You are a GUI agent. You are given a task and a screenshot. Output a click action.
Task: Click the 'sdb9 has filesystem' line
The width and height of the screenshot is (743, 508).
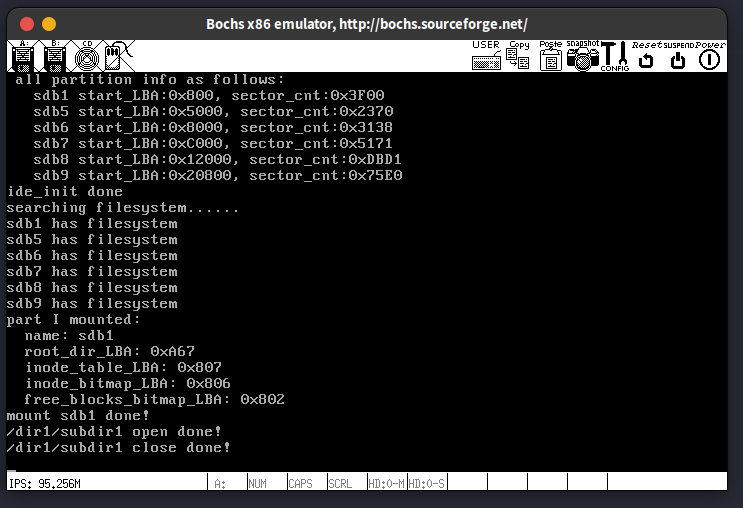[92, 304]
